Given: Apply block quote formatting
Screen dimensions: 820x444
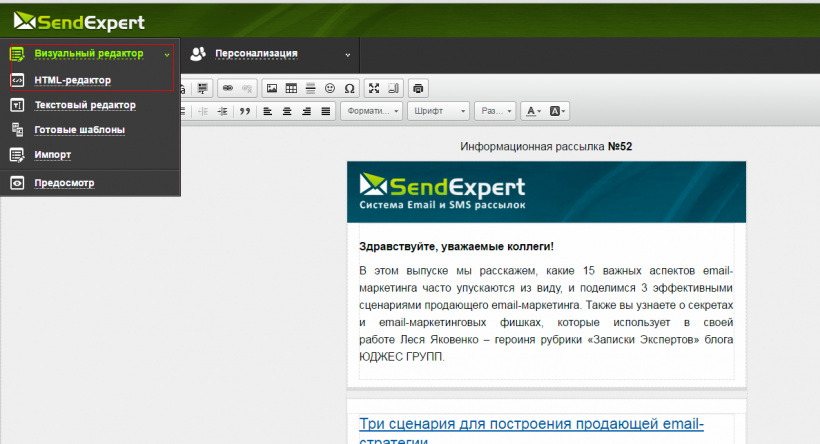Looking at the screenshot, I should [x=245, y=111].
